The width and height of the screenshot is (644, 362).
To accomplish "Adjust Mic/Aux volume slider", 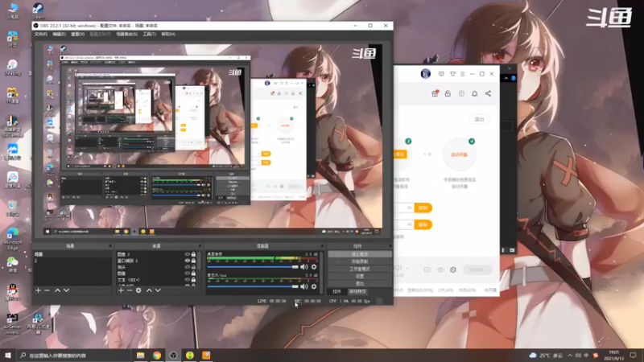I will 253,286.
